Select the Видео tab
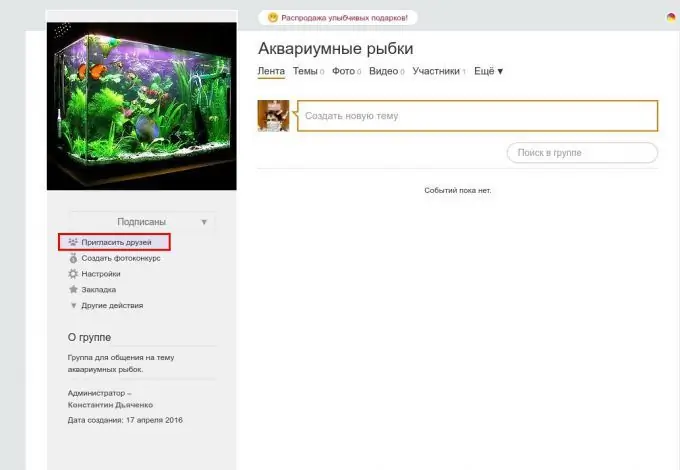 click(x=383, y=72)
